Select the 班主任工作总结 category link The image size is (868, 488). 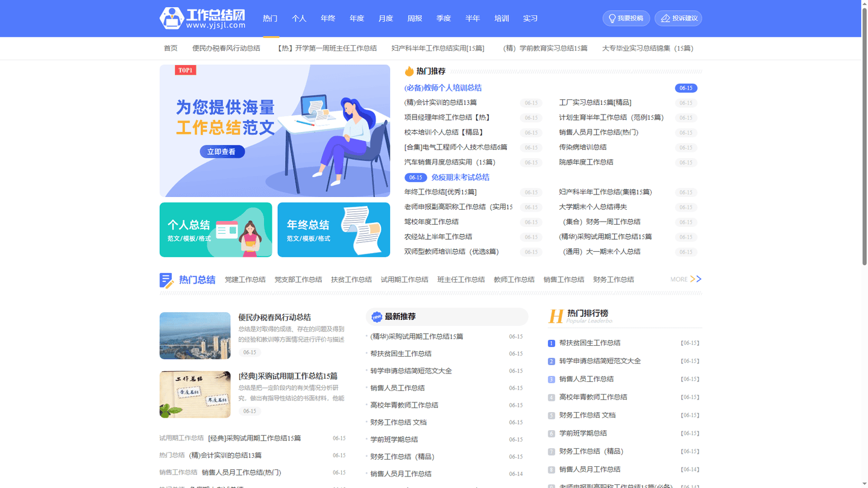[x=461, y=280]
